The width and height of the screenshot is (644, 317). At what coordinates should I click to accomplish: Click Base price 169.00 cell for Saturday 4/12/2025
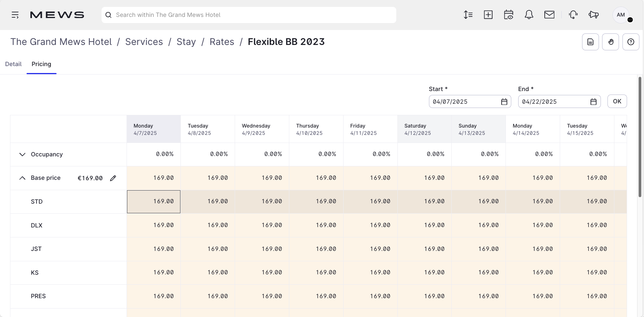[425, 178]
